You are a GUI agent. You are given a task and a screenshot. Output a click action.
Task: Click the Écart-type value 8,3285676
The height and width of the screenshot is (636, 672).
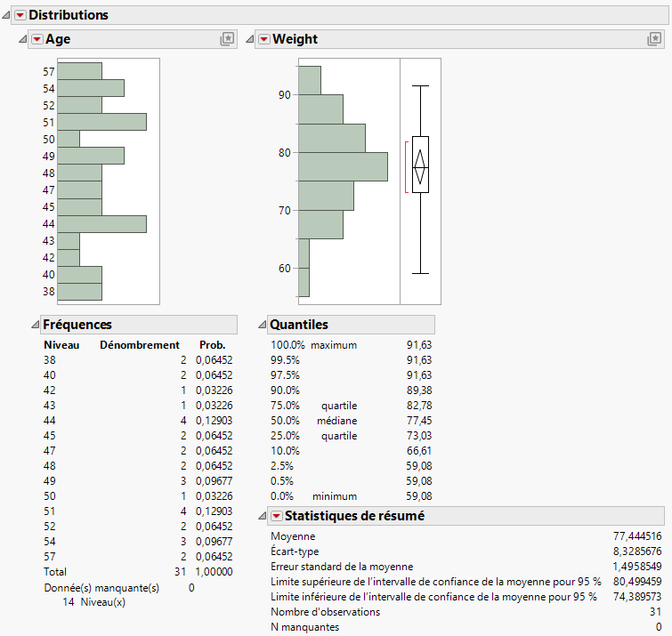[x=637, y=551]
